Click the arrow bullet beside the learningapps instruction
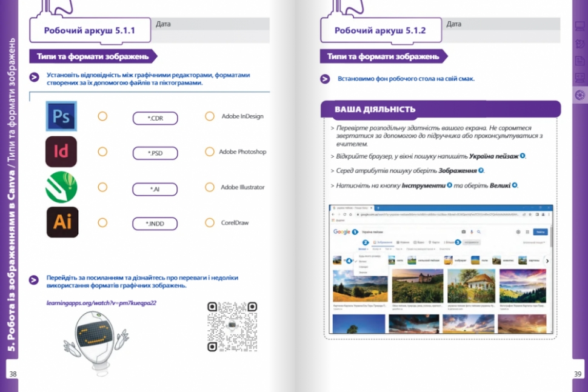 [x=34, y=280]
